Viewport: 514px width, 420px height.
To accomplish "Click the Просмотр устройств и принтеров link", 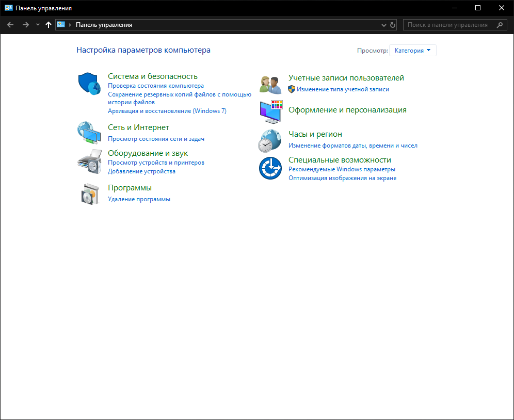I will [156, 163].
